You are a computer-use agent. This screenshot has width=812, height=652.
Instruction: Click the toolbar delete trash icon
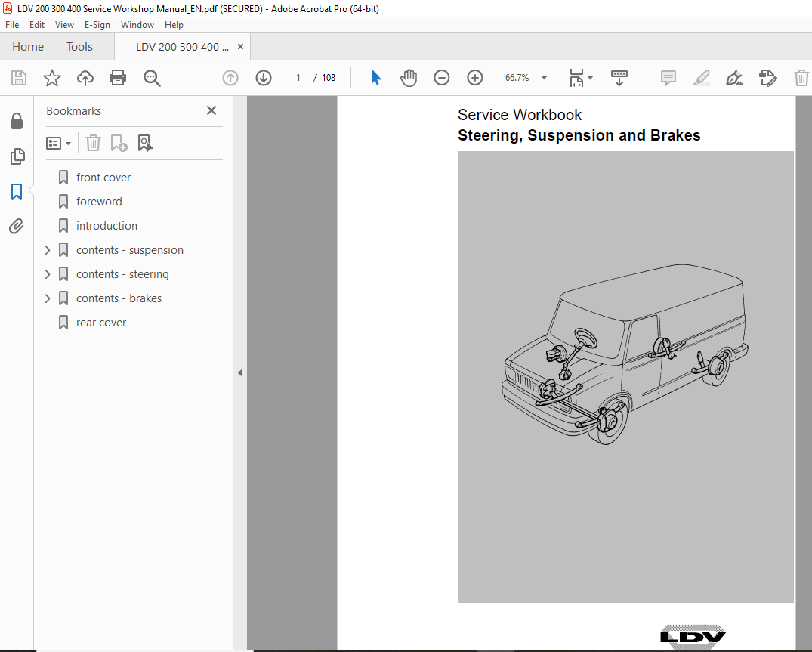pos(801,78)
